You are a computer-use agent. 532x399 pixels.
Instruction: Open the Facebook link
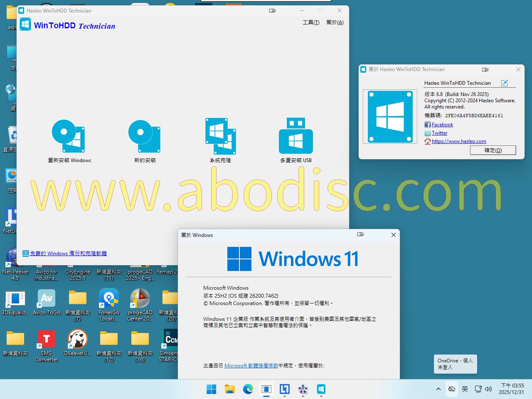[x=442, y=125]
